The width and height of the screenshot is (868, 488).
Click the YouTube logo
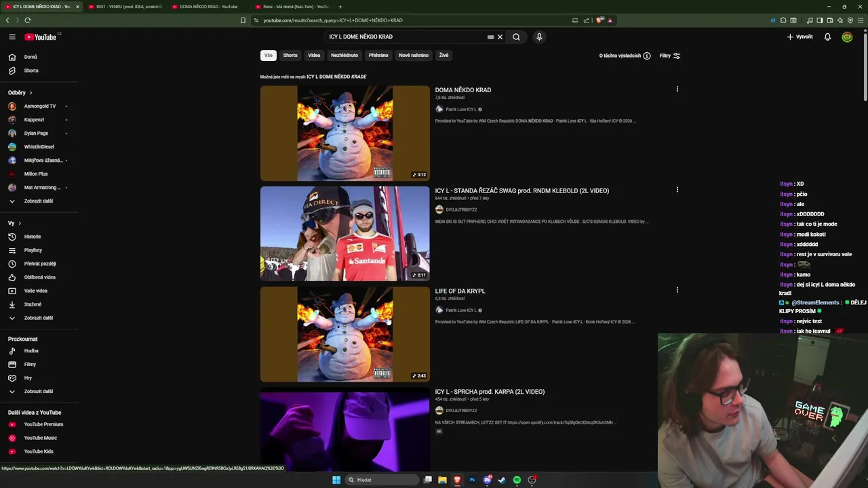click(x=41, y=37)
